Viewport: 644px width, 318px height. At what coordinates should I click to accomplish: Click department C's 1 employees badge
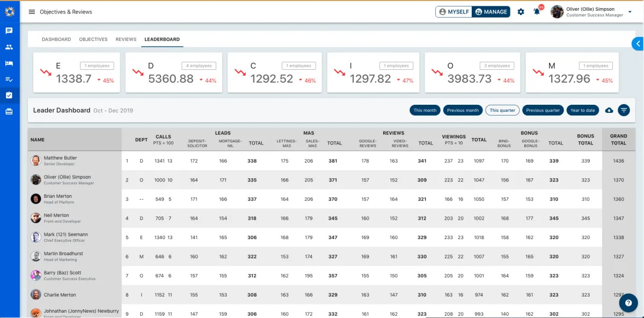point(299,66)
